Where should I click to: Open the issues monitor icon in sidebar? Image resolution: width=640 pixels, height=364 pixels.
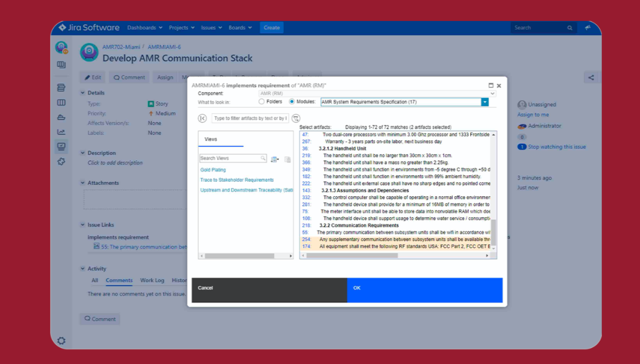click(x=61, y=146)
